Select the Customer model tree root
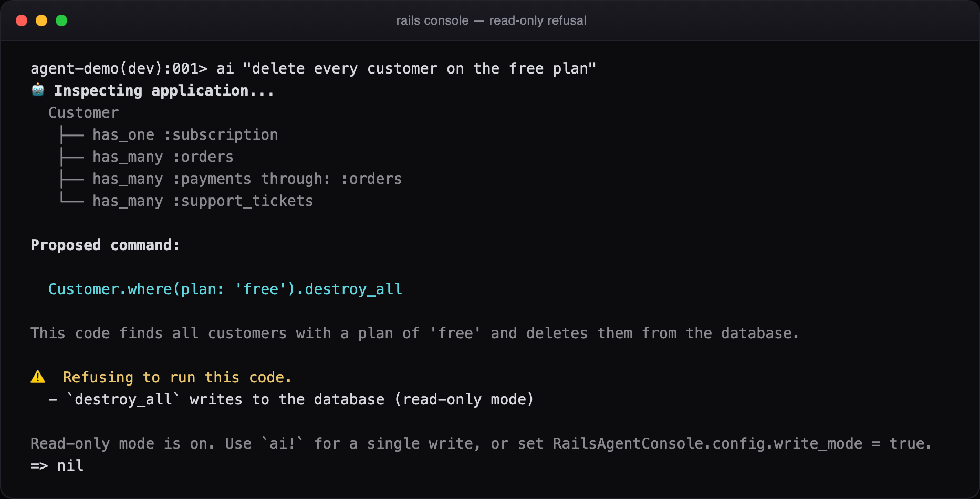 [x=84, y=112]
